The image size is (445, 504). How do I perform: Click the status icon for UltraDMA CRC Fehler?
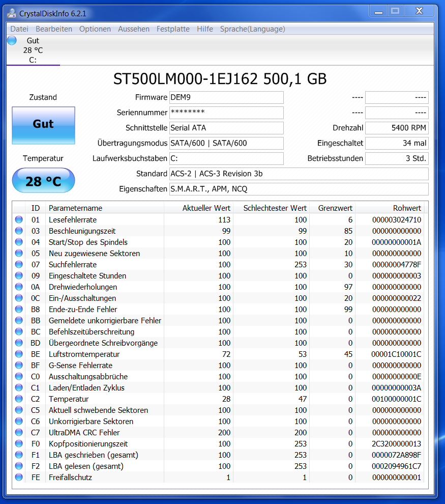pos(19,432)
